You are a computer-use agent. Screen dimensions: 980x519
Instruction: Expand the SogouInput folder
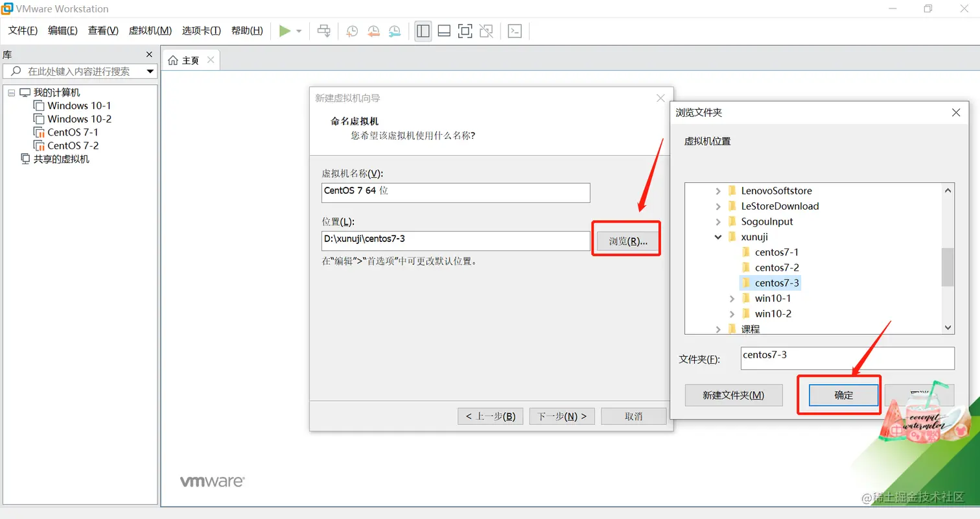[717, 222]
